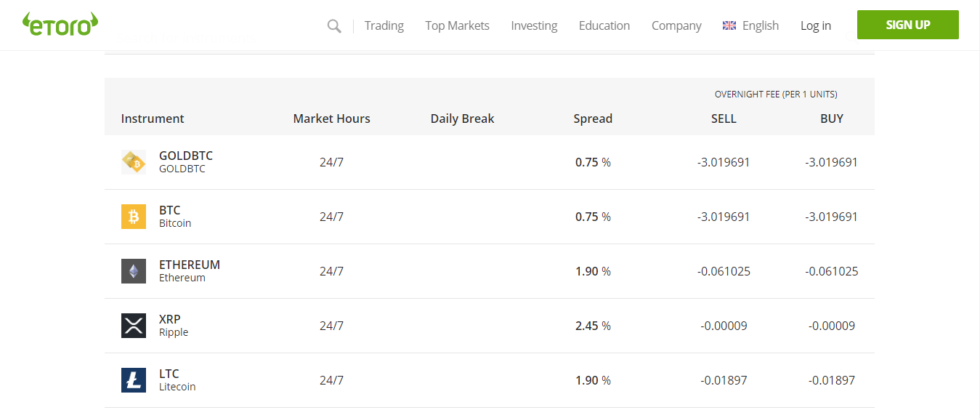Image resolution: width=980 pixels, height=418 pixels.
Task: Click the Spread column header
Action: [593, 118]
